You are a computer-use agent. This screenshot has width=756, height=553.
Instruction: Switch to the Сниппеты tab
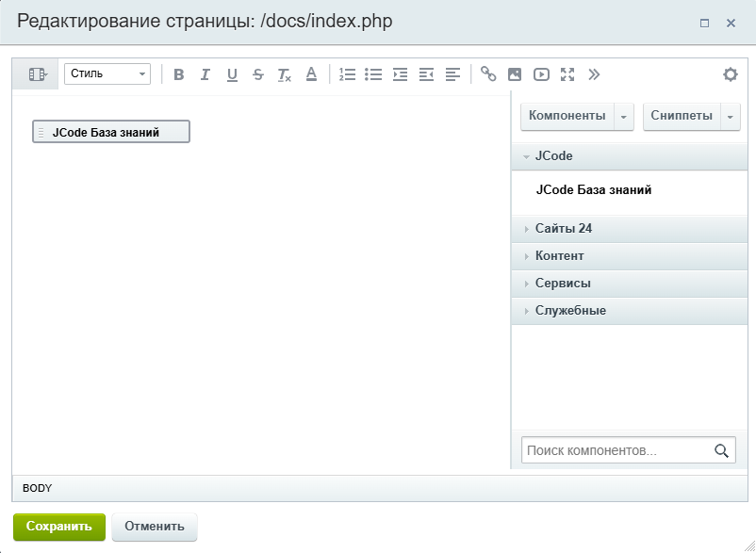tap(682, 116)
